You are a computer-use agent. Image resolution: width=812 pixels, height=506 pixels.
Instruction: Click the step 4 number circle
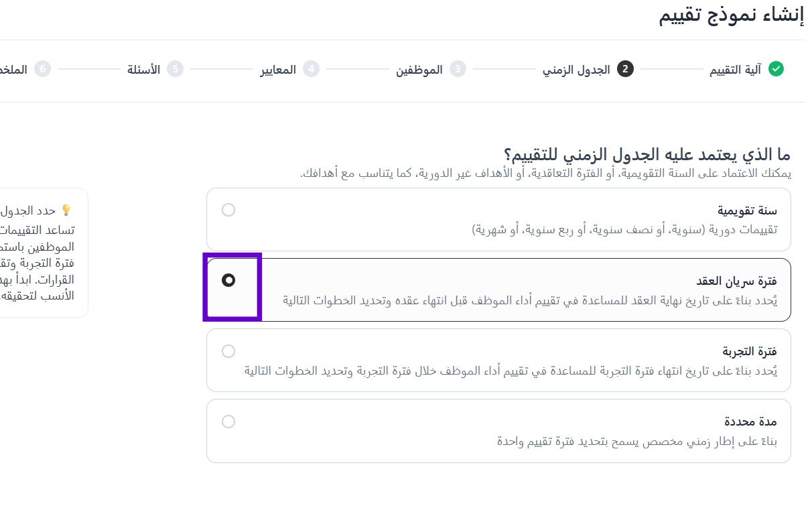pyautogui.click(x=311, y=69)
